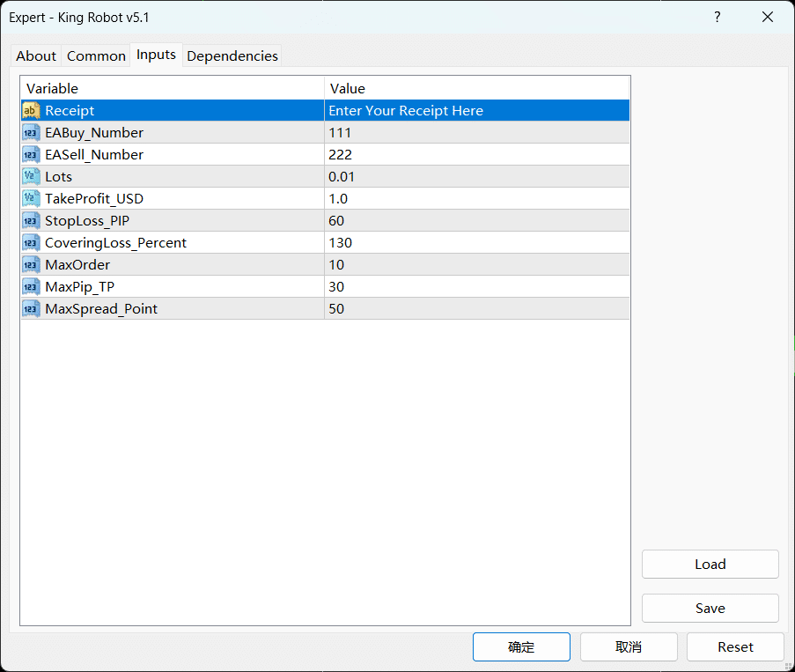Click the integer icon beside MaxSpread_Point
The image size is (795, 672).
31,308
